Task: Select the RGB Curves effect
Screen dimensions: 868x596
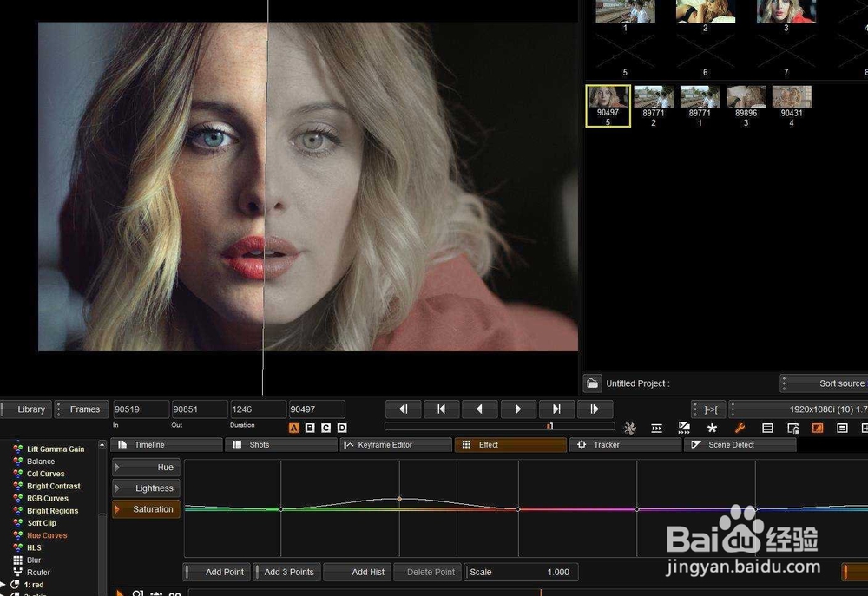Action: coord(48,499)
